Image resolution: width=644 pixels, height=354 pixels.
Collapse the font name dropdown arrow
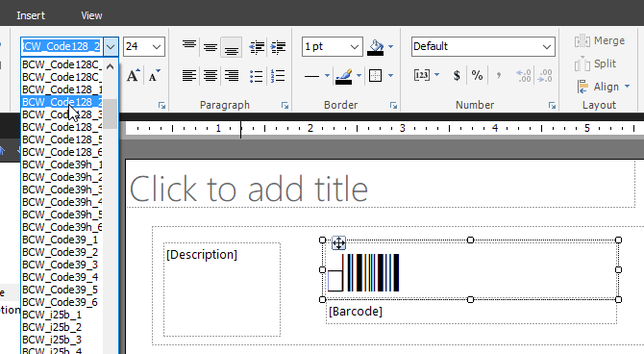coord(111,46)
